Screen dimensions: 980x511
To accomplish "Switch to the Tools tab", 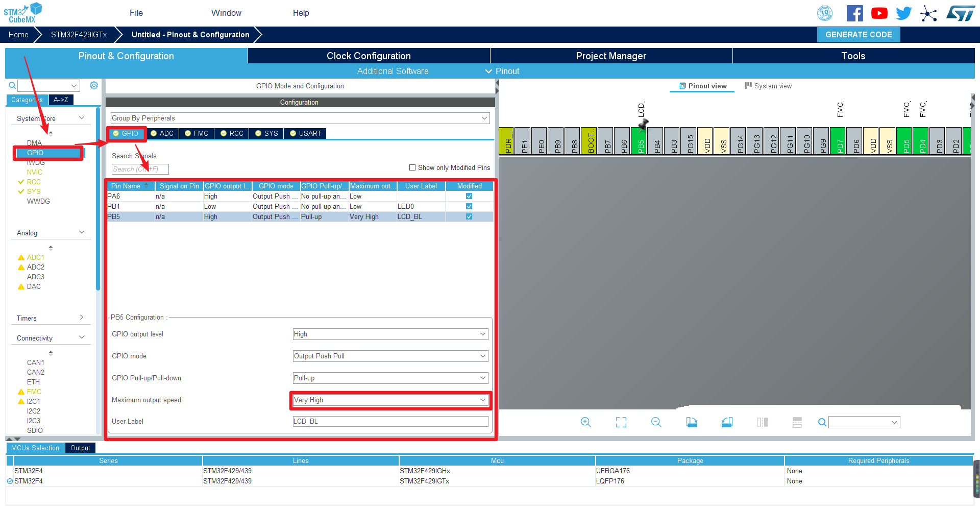I will 853,56.
